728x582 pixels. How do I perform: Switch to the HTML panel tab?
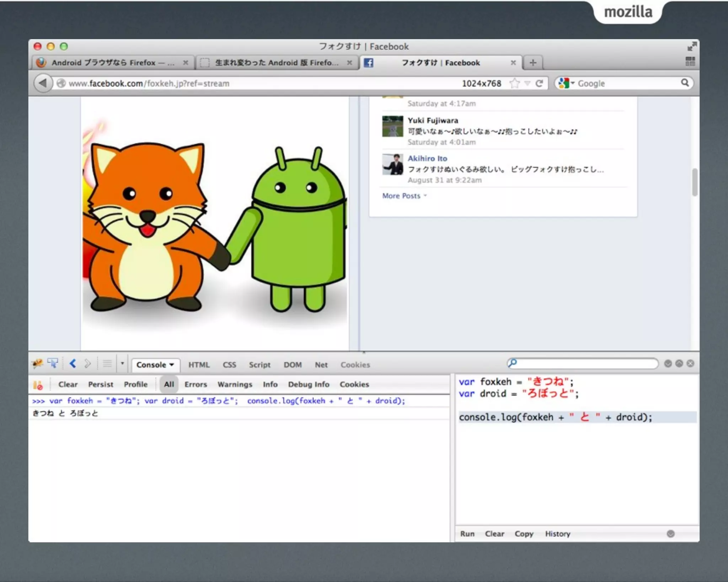click(x=199, y=365)
